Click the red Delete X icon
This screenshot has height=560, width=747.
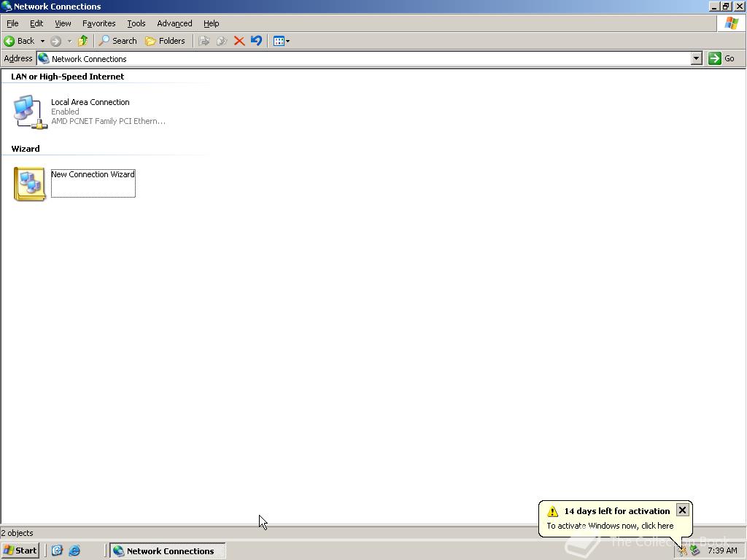click(239, 41)
